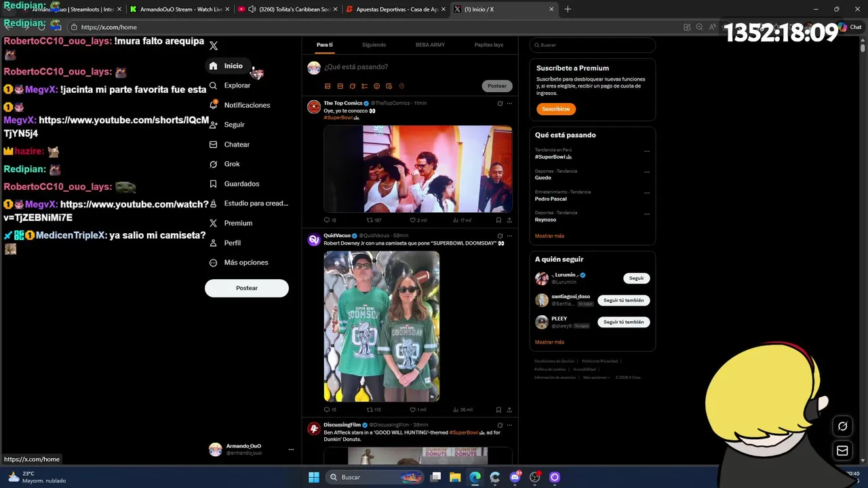Screen dimensions: 868x488
Task: Play The Top Comics post video
Action: 418,169
